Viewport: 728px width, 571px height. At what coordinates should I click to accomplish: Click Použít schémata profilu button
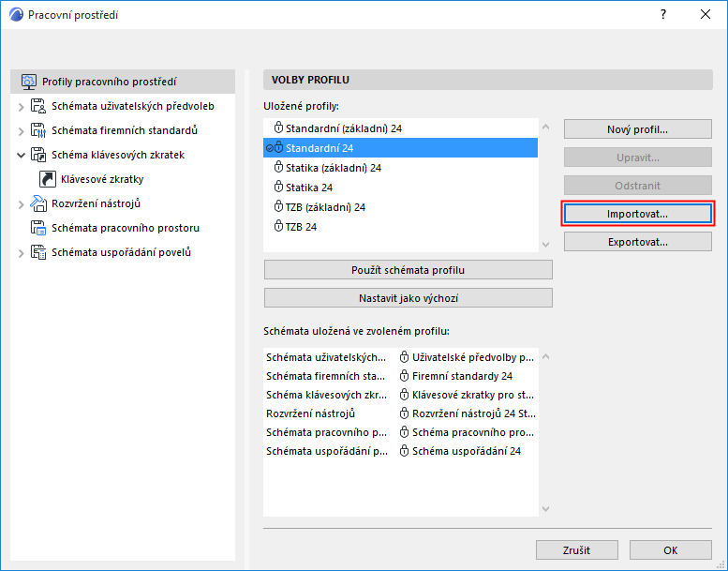pos(409,270)
